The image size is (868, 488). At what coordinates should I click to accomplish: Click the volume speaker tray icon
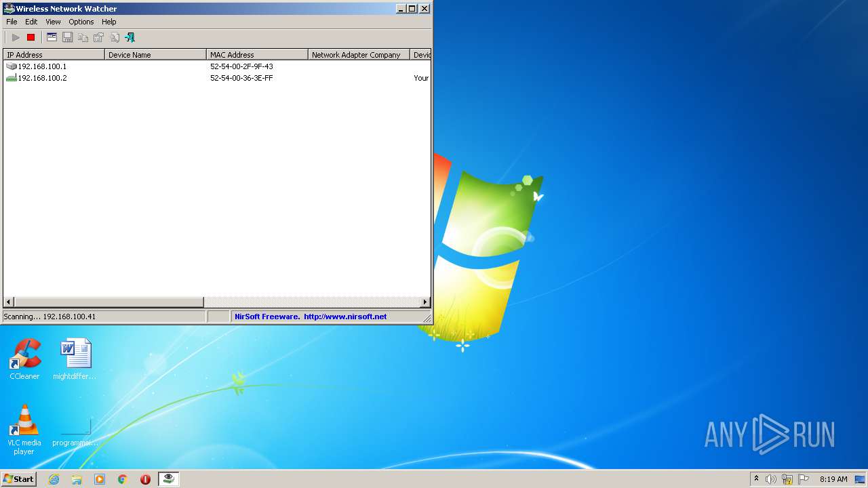pyautogui.click(x=771, y=479)
